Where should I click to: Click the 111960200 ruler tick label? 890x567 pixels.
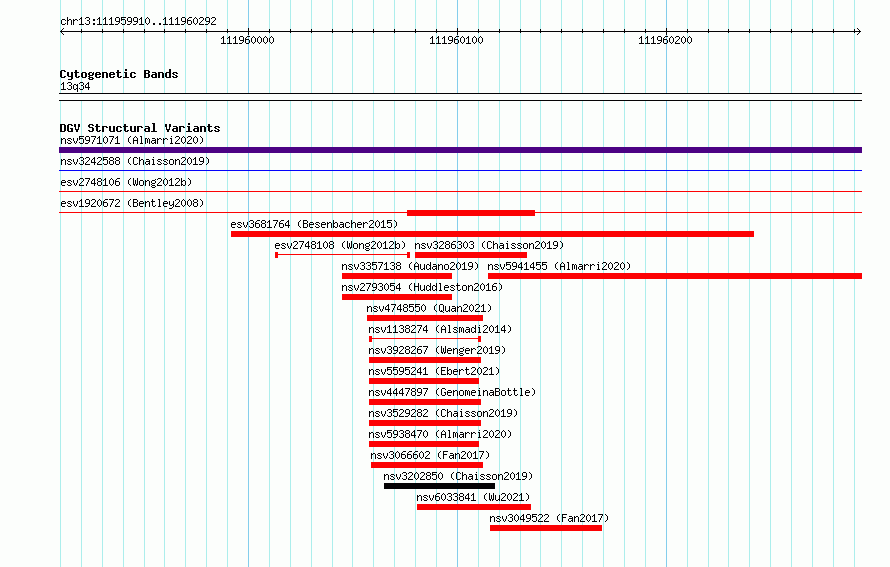[x=665, y=40]
